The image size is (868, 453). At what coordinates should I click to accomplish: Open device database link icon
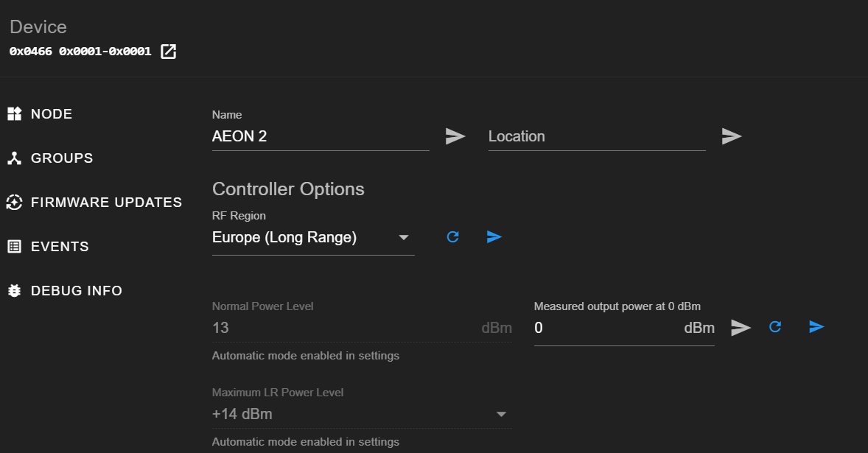(x=169, y=52)
